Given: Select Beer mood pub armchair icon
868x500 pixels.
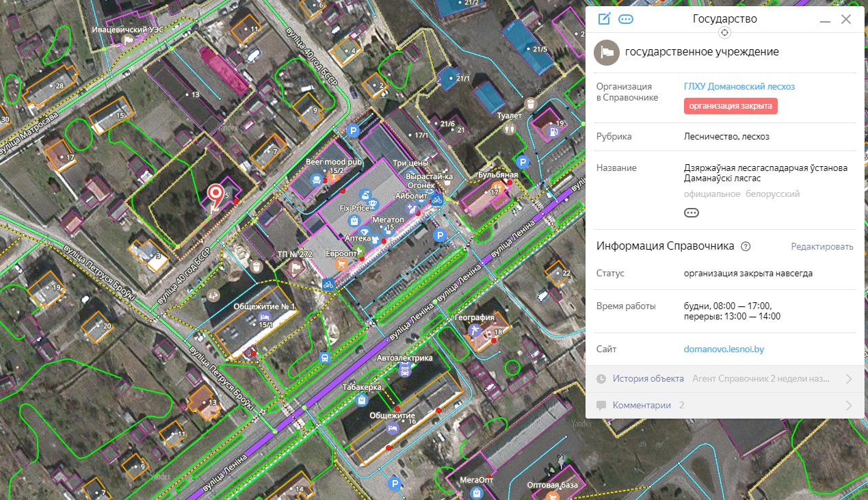Looking at the screenshot, I should click(x=317, y=179).
